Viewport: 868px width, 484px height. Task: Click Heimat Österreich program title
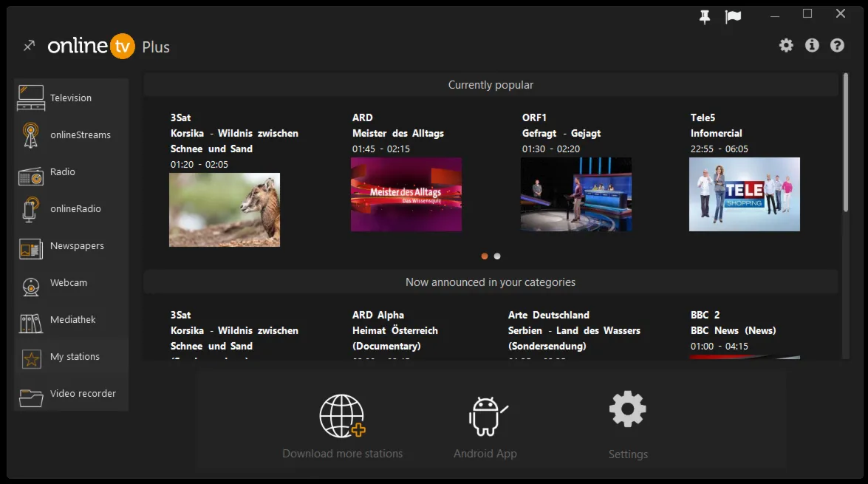coord(395,330)
